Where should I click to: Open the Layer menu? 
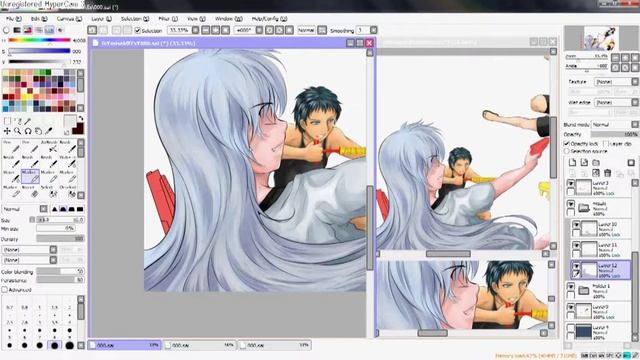coord(101,19)
